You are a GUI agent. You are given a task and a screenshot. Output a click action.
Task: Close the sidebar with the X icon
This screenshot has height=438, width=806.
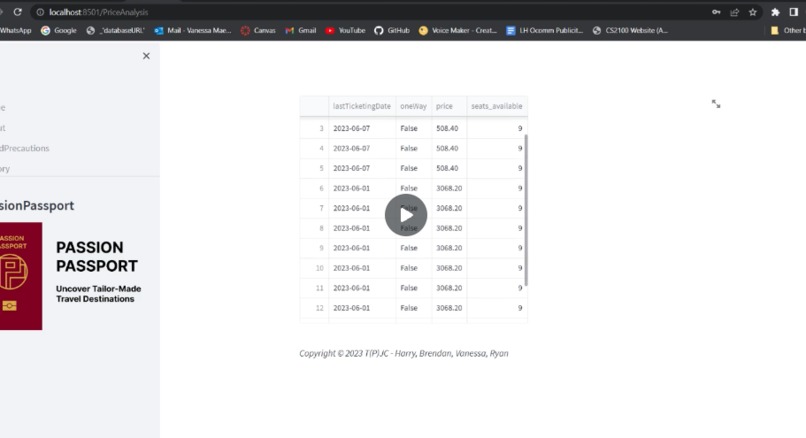[x=146, y=56]
